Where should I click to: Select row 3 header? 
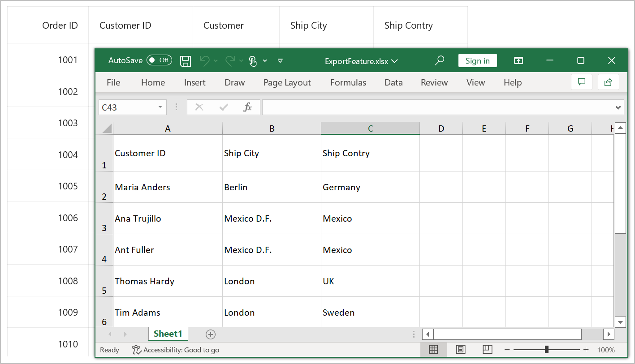104,218
